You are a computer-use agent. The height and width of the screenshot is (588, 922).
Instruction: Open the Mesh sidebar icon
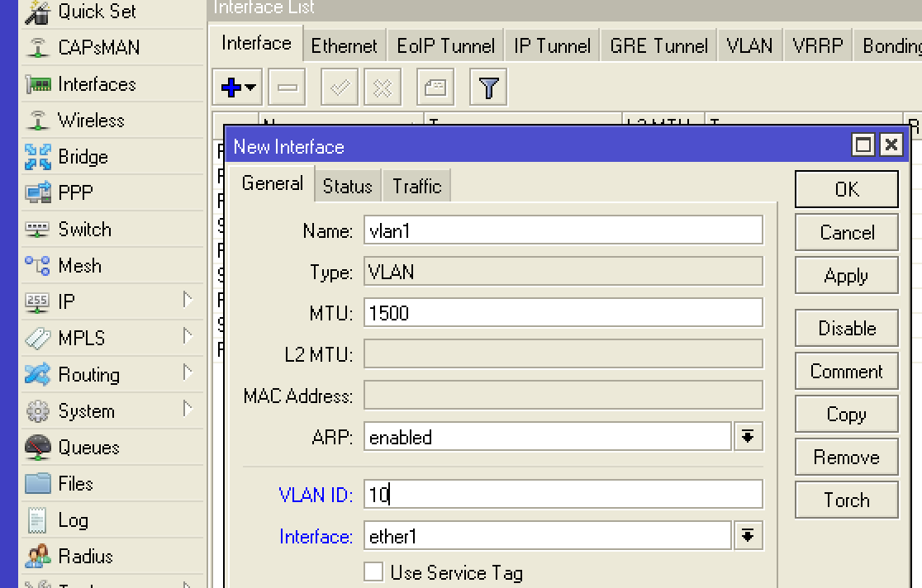coord(38,266)
